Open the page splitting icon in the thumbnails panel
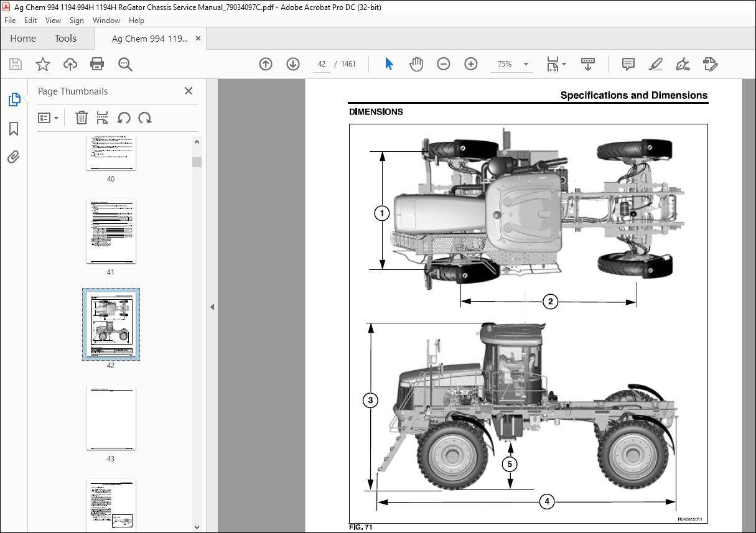 coord(103,118)
